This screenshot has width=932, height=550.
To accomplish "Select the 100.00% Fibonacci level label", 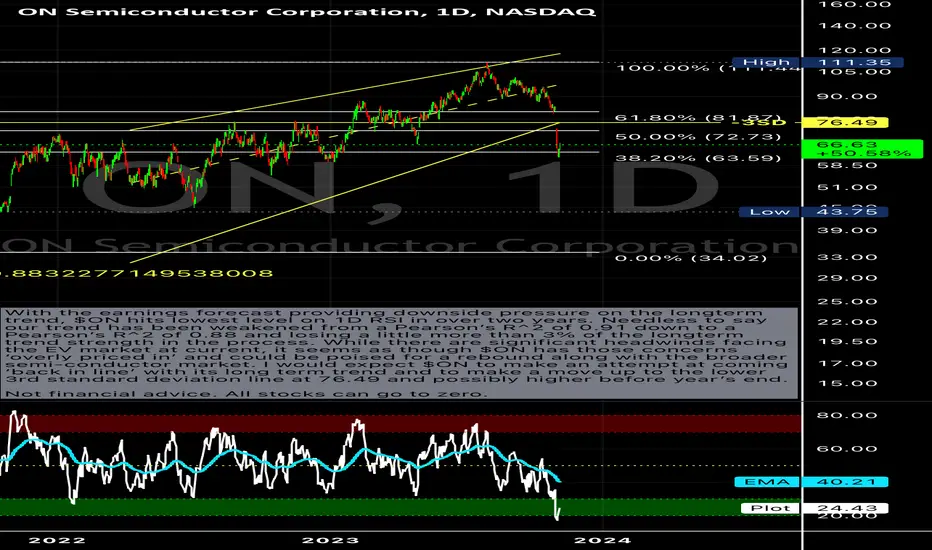I will [709, 68].
